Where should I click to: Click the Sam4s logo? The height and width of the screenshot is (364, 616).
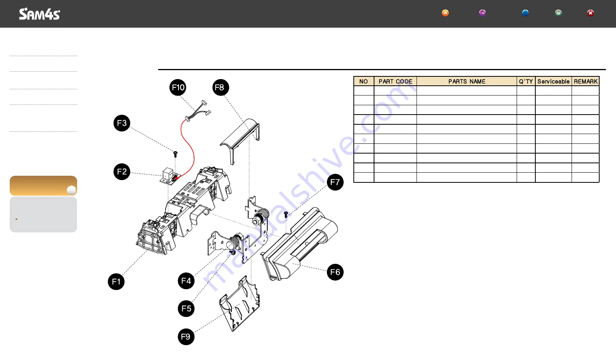(40, 14)
